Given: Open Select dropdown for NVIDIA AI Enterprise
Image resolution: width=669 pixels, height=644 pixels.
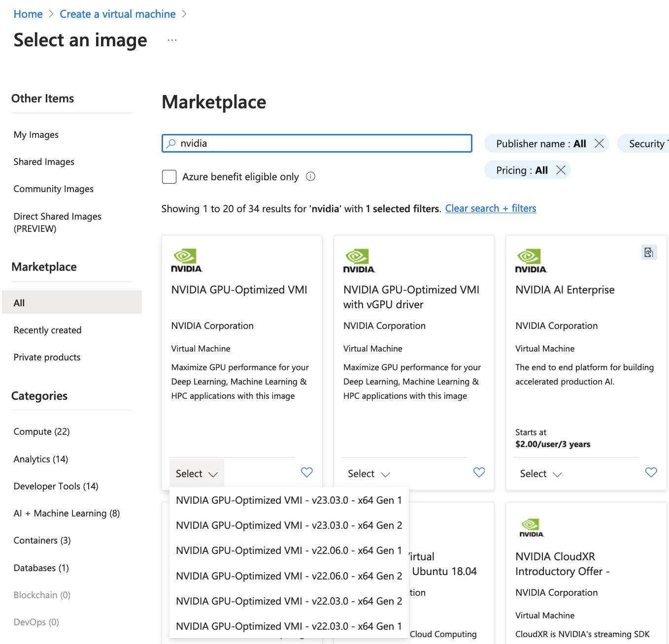Looking at the screenshot, I should coord(540,474).
